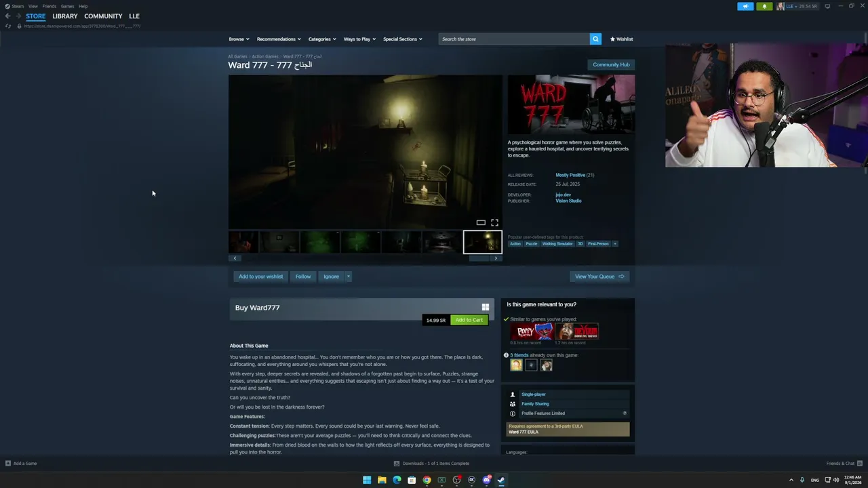Screen dimensions: 868x488
Task: Open the Mostly Positive reviews link
Action: tap(570, 176)
